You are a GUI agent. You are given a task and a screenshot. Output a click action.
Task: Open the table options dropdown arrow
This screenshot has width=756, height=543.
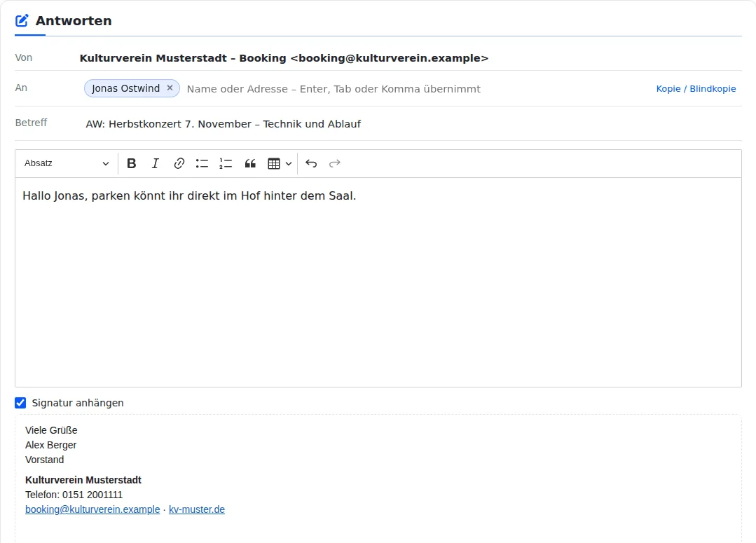tap(289, 163)
